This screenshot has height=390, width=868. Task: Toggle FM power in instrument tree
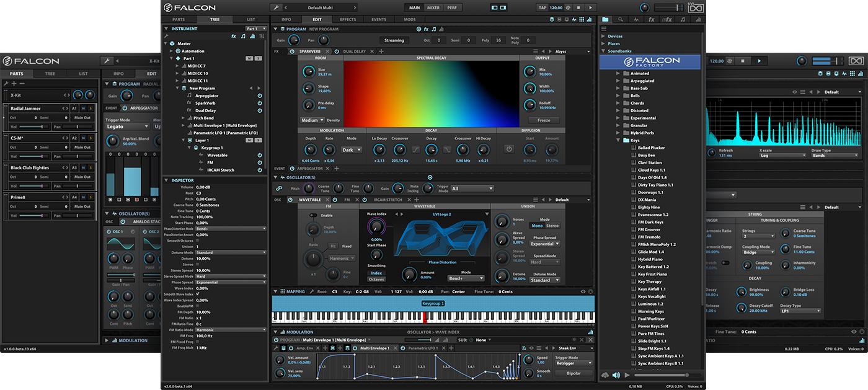[260, 162]
